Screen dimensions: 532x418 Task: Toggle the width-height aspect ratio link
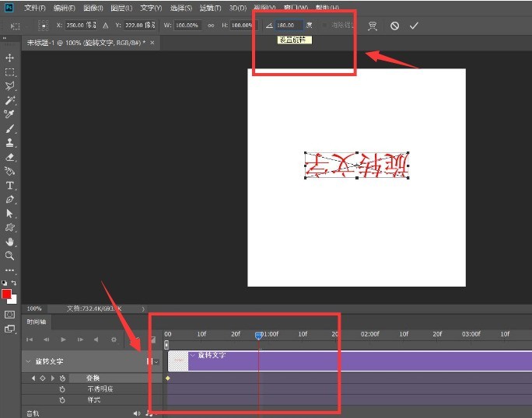211,26
